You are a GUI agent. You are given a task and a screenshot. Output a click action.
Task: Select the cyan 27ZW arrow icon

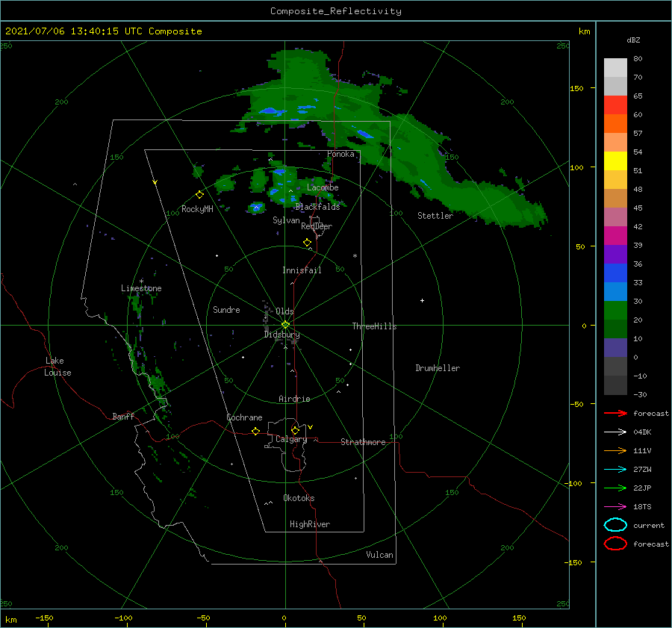coord(615,470)
